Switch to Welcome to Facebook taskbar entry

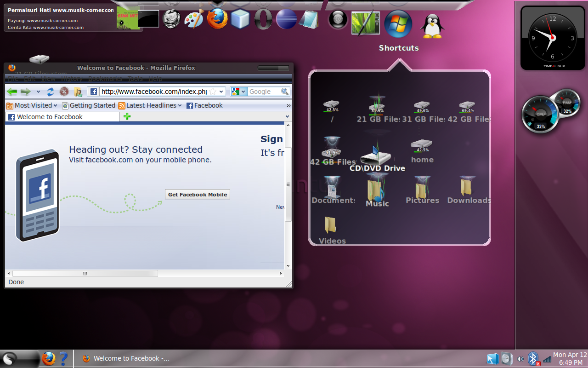pos(126,358)
